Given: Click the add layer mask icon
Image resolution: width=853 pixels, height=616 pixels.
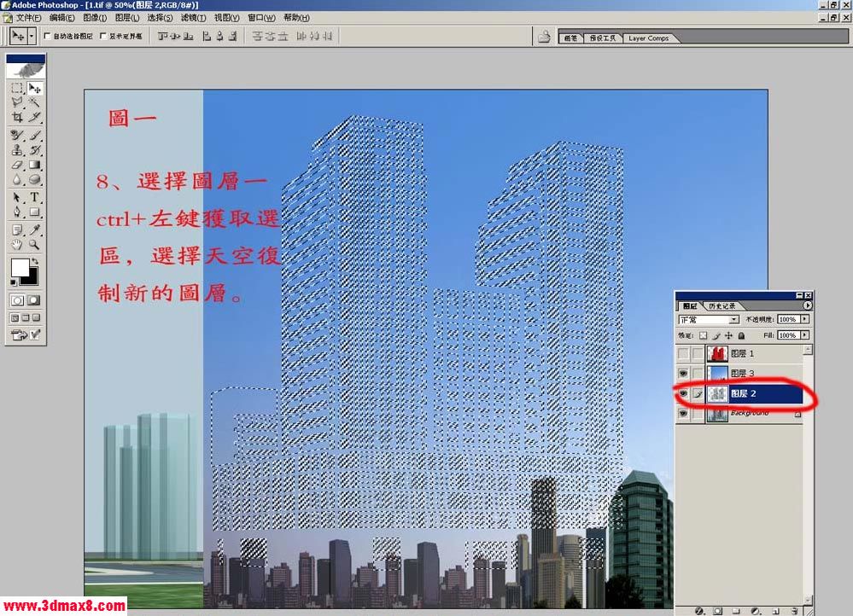Looking at the screenshot, I should tap(718, 611).
